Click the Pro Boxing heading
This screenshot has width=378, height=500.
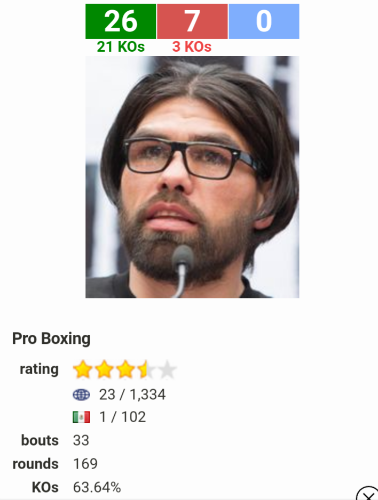(x=51, y=339)
